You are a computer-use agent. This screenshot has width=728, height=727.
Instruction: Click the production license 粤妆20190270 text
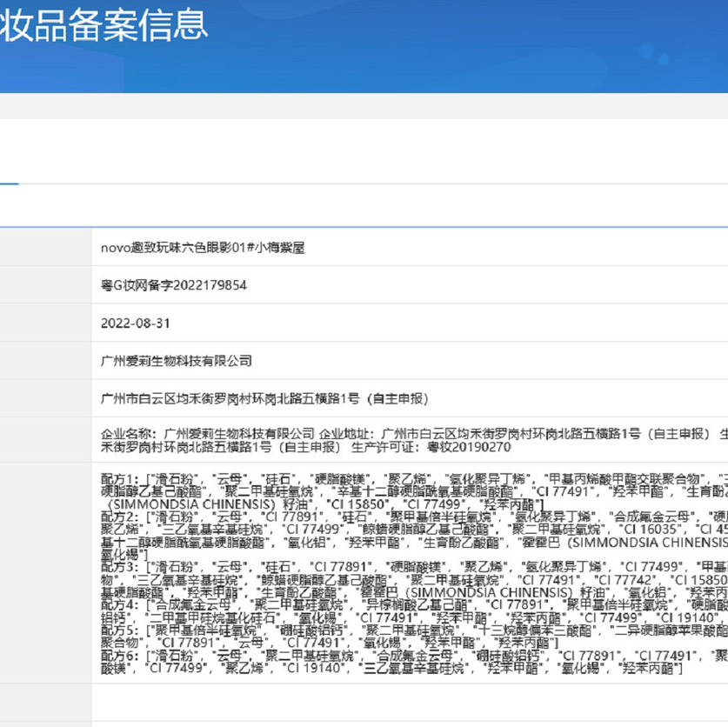click(x=469, y=447)
